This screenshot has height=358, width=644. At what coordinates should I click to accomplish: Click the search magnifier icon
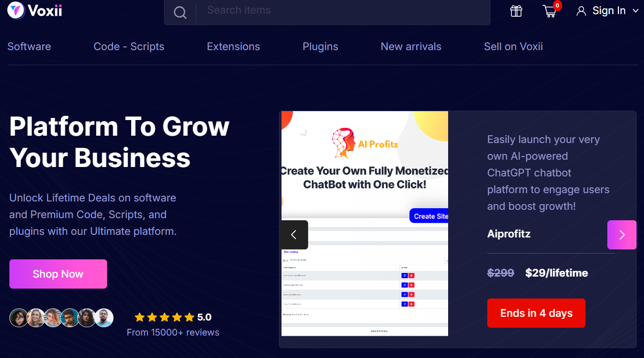click(180, 13)
